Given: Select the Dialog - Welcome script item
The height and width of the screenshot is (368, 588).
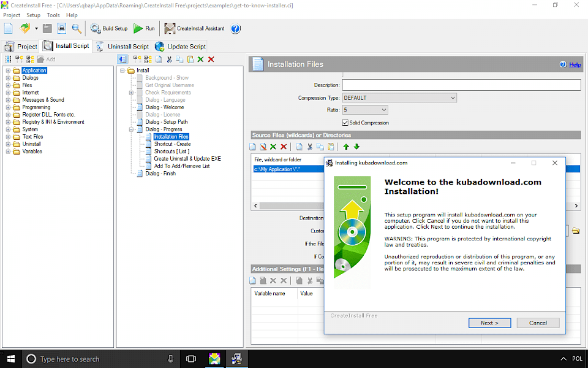Looking at the screenshot, I should 165,107.
